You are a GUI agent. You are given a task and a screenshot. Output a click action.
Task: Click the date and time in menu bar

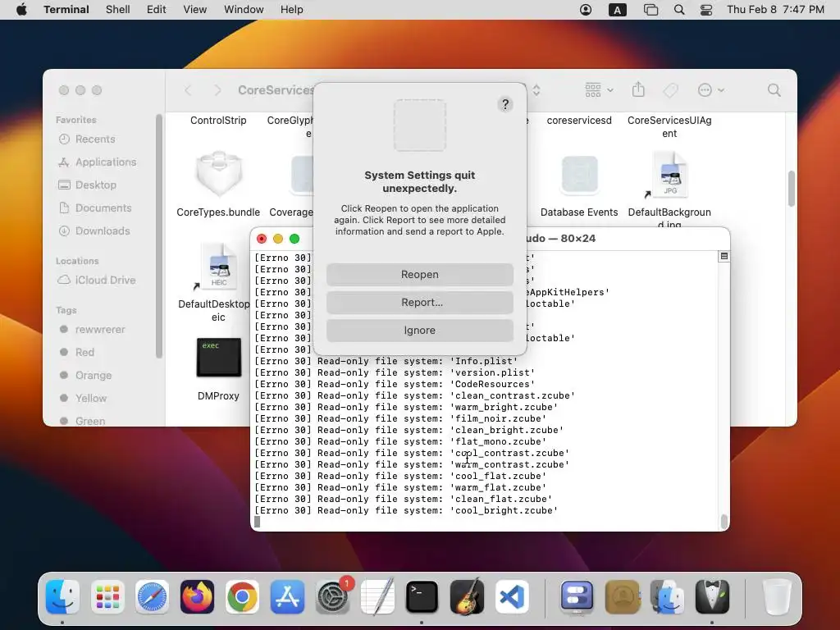coord(775,10)
